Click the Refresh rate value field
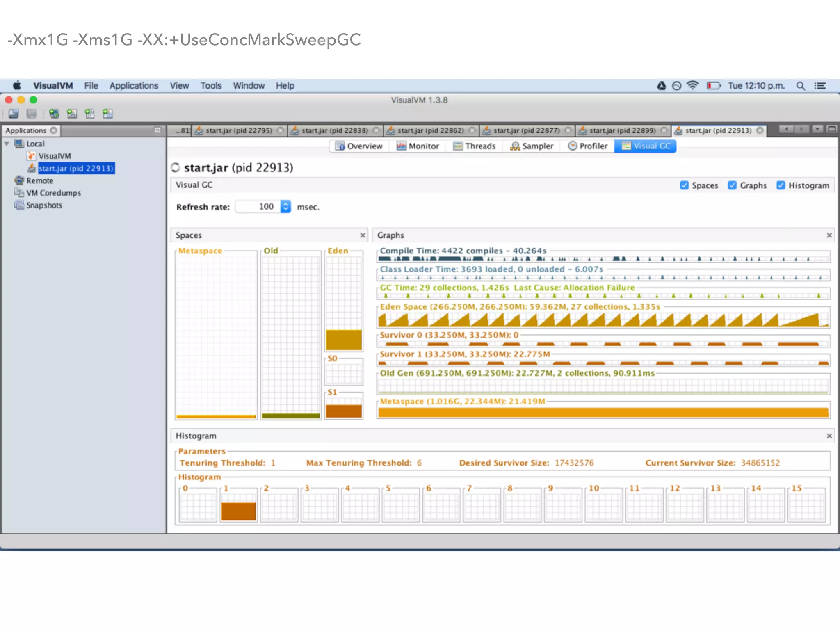Image resolution: width=840 pixels, height=630 pixels. (x=258, y=206)
